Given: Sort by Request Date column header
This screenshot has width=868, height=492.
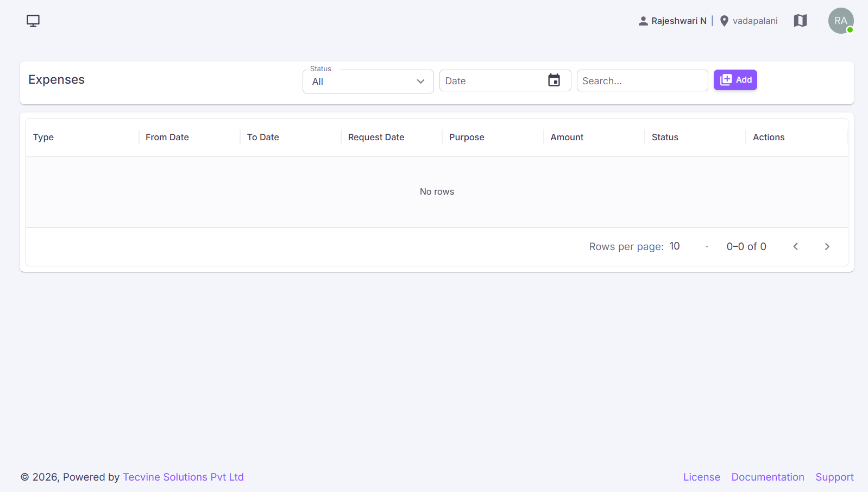Looking at the screenshot, I should tap(376, 138).
